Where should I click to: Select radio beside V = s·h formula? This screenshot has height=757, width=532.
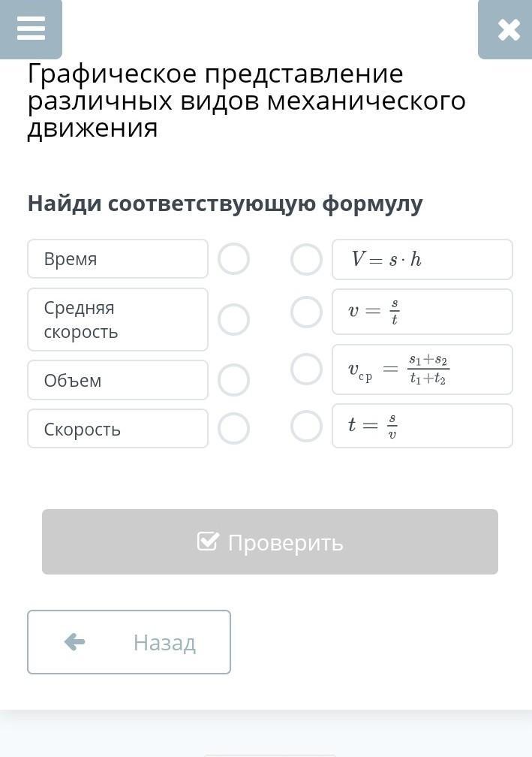point(306,259)
